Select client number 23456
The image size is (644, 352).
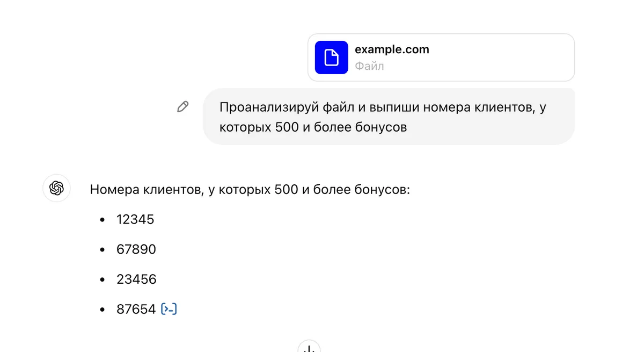(x=136, y=279)
